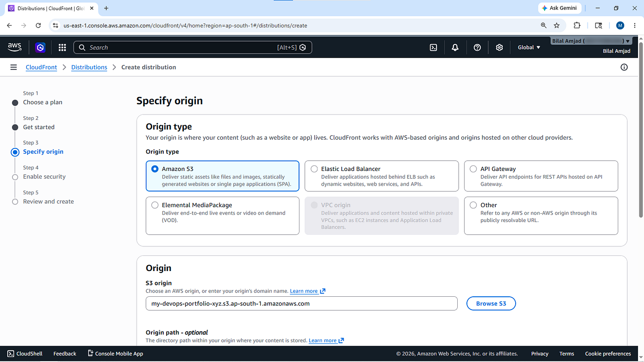Focus the AWS console search box
This screenshot has height=362, width=644.
point(193,47)
